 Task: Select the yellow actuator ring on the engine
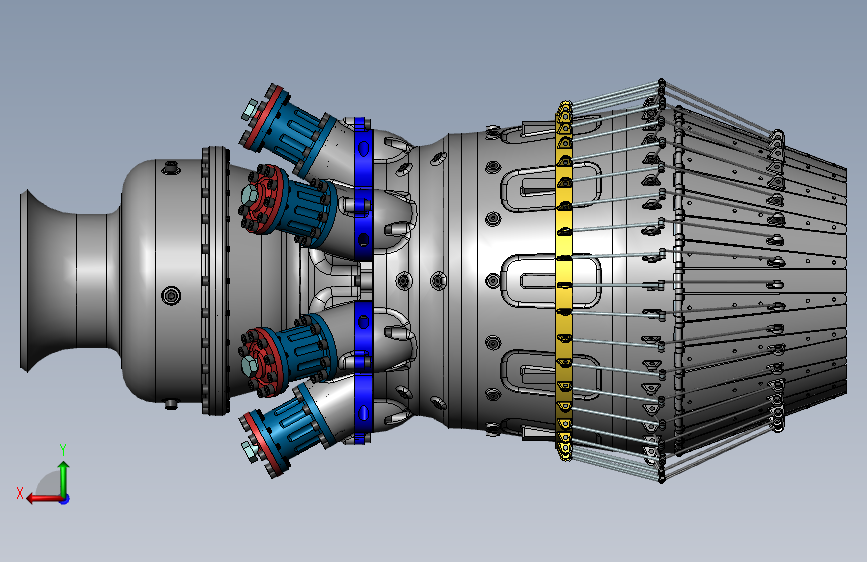[564, 281]
